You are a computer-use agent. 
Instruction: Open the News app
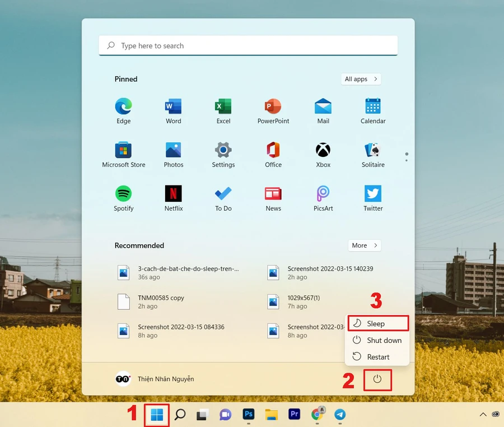coord(273,198)
